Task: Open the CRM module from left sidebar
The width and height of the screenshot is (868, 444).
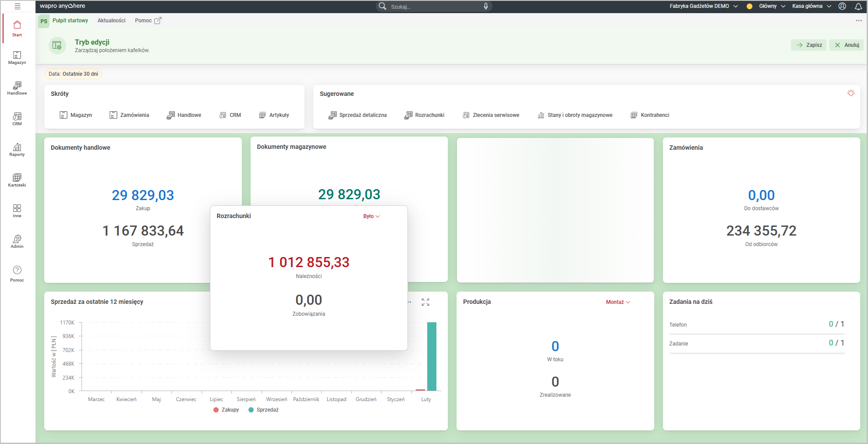Action: coord(17,117)
